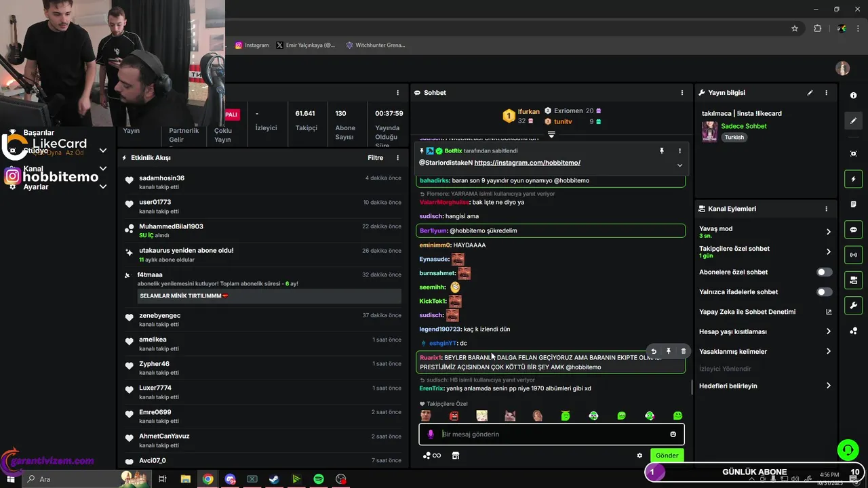Open the instagram.com/hobbitemo link
Viewport: 868px width, 488px height.
click(527, 163)
